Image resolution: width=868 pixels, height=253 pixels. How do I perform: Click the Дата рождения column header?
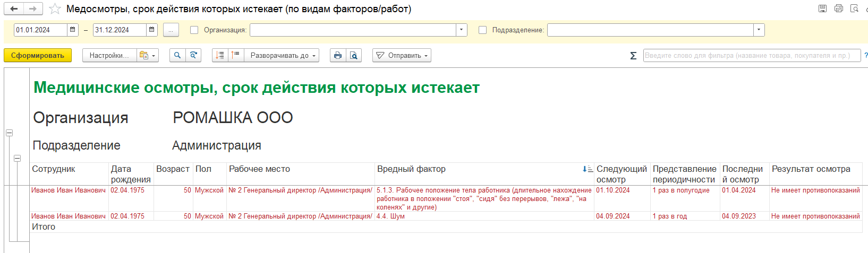tap(131, 174)
